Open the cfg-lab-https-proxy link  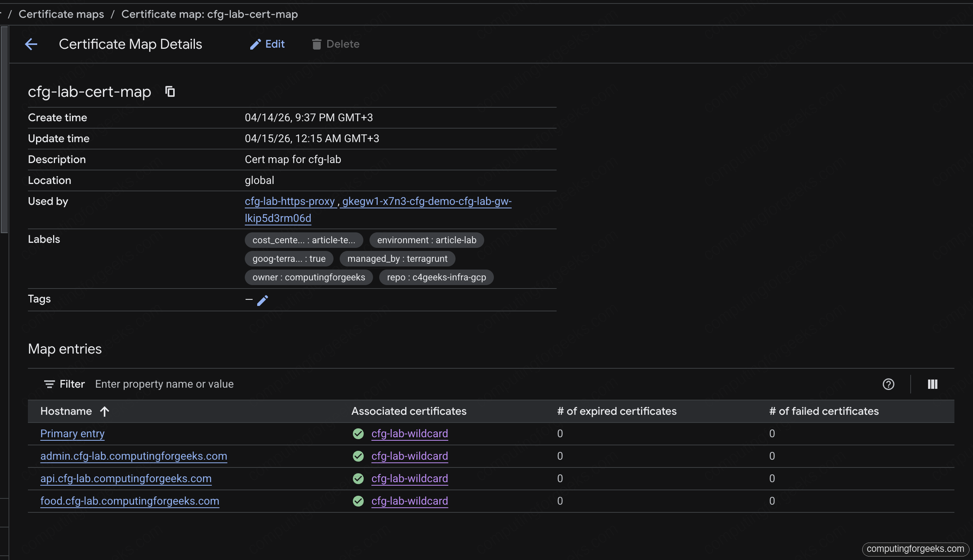coord(290,201)
